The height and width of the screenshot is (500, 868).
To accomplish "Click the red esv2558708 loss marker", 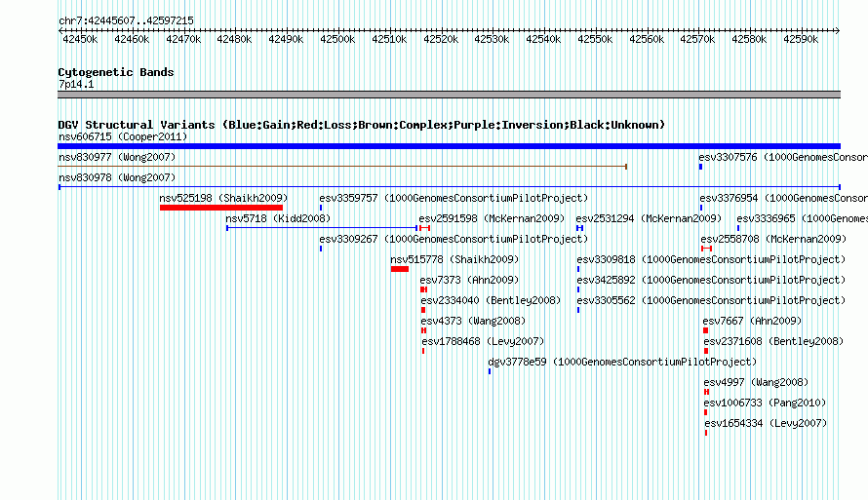I will coord(706,249).
